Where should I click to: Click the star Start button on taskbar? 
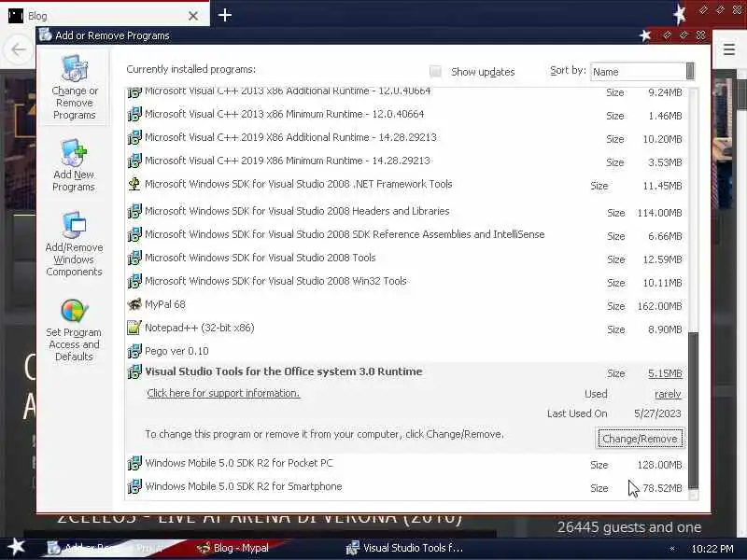tap(16, 547)
